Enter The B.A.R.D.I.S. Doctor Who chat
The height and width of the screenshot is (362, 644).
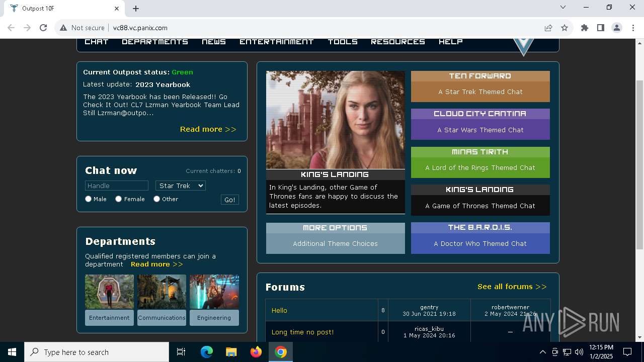pos(480,238)
